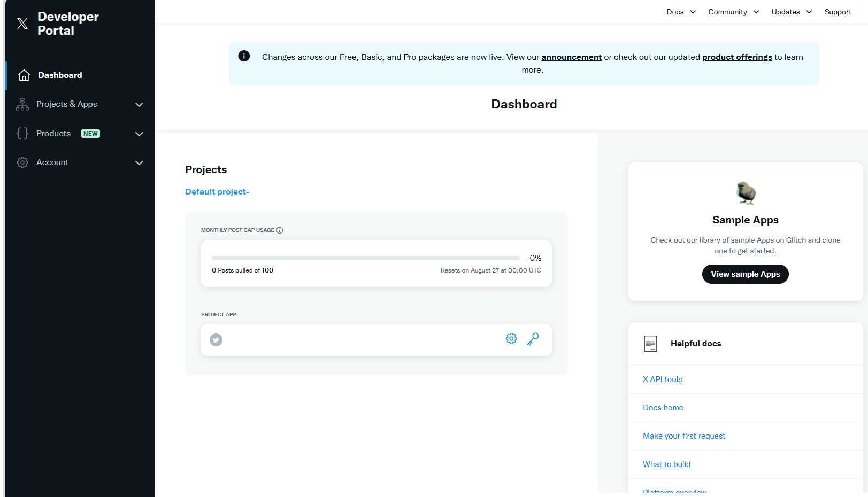Open the product offerings link
The height and width of the screenshot is (497, 868).
(737, 57)
